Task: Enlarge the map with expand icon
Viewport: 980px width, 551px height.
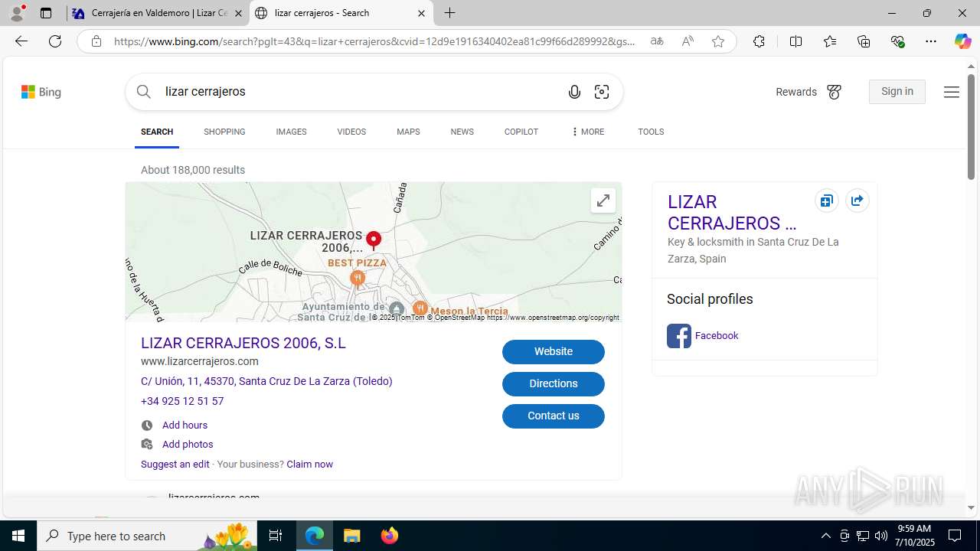Action: 603,201
